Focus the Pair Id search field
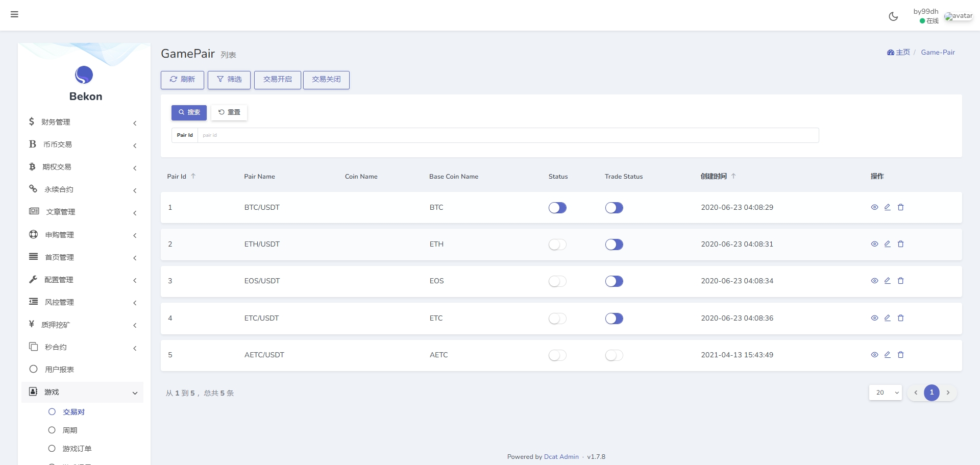Screen dimensions: 980x465 click(508, 135)
